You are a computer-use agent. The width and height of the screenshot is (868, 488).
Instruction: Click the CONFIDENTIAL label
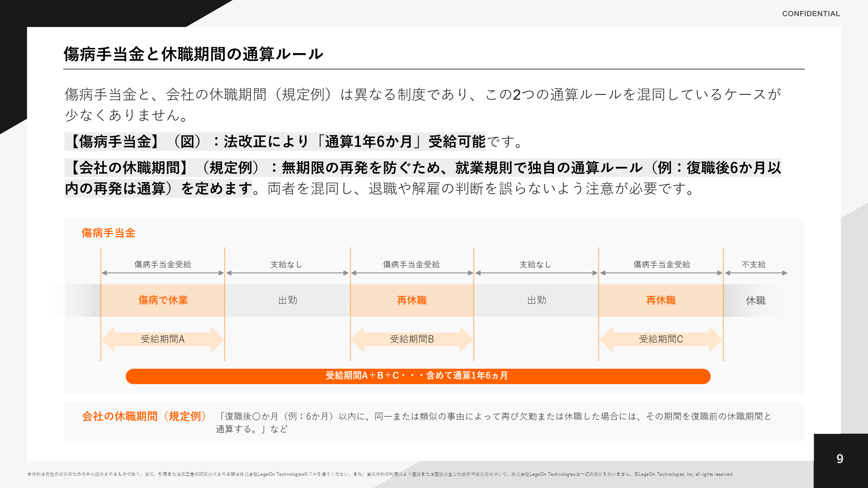click(811, 14)
